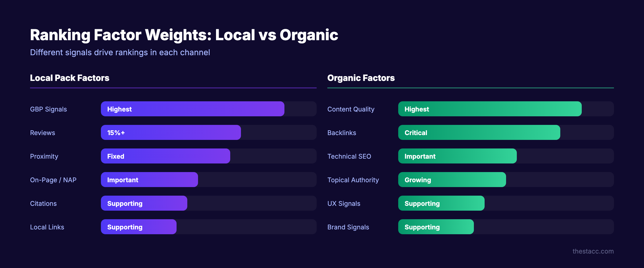
Task: Click the On-Page / NAP label
Action: coord(53,180)
